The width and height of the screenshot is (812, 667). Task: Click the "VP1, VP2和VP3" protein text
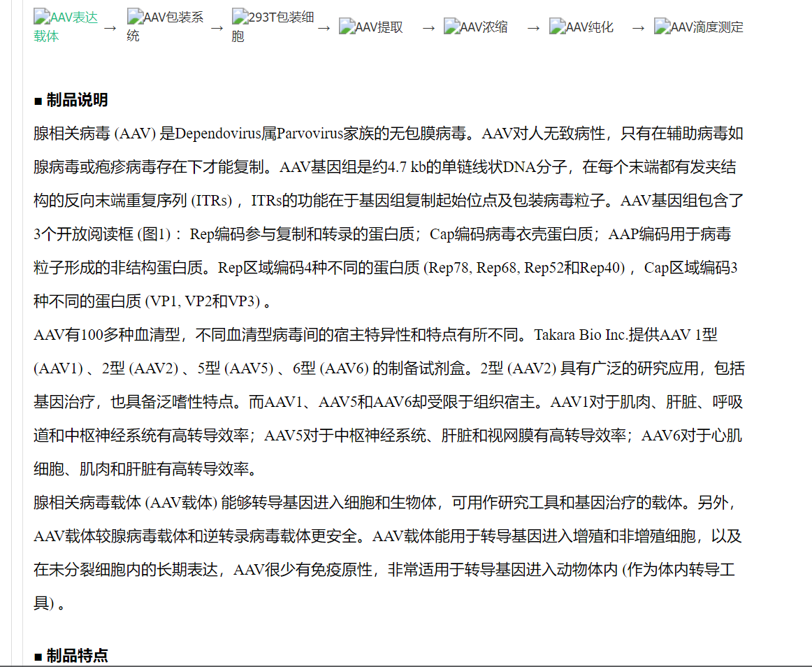(203, 301)
